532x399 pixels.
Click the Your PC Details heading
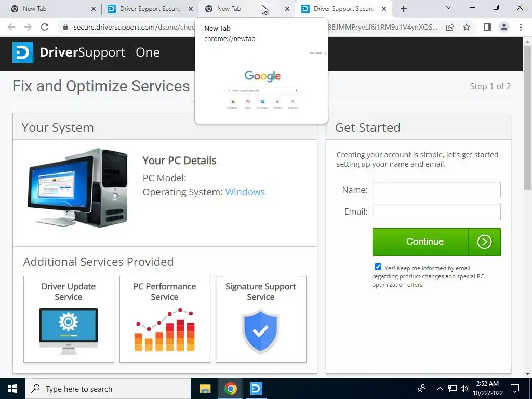[179, 161]
